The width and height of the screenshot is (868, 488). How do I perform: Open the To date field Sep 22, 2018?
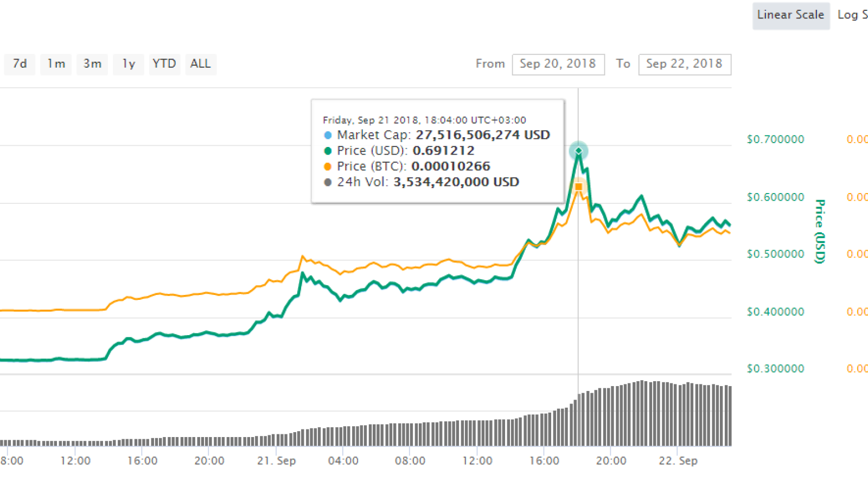[685, 64]
